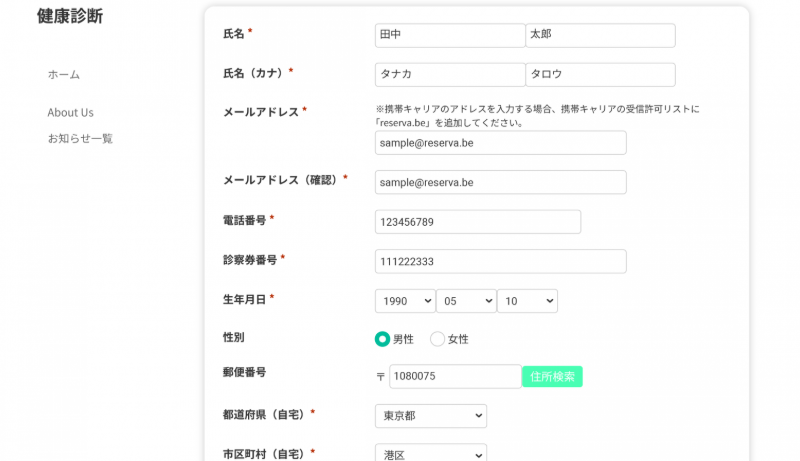Viewport: 800px width, 461px height.
Task: Open the birth day dropdown showing 10
Action: [x=527, y=301]
